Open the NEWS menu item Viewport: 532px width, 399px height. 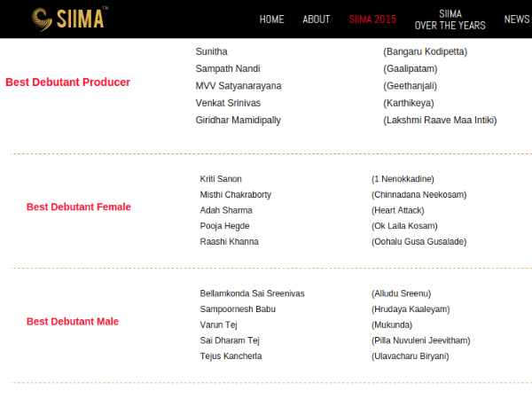click(x=517, y=20)
